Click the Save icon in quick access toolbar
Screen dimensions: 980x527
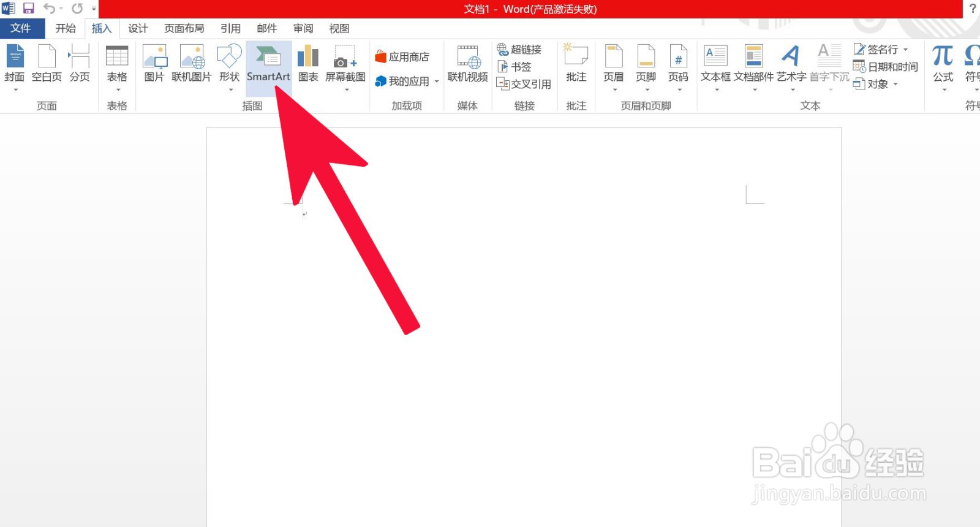coord(28,9)
